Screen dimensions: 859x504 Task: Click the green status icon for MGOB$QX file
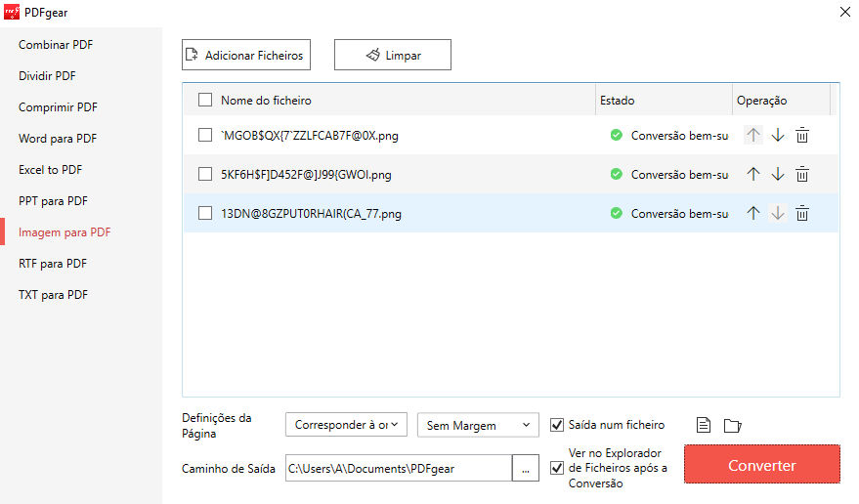click(617, 135)
